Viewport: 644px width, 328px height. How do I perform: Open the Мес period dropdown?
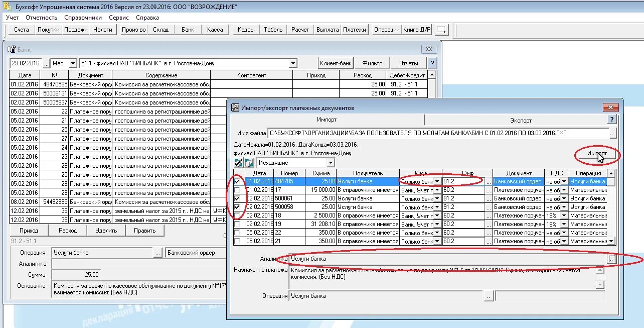(x=73, y=63)
